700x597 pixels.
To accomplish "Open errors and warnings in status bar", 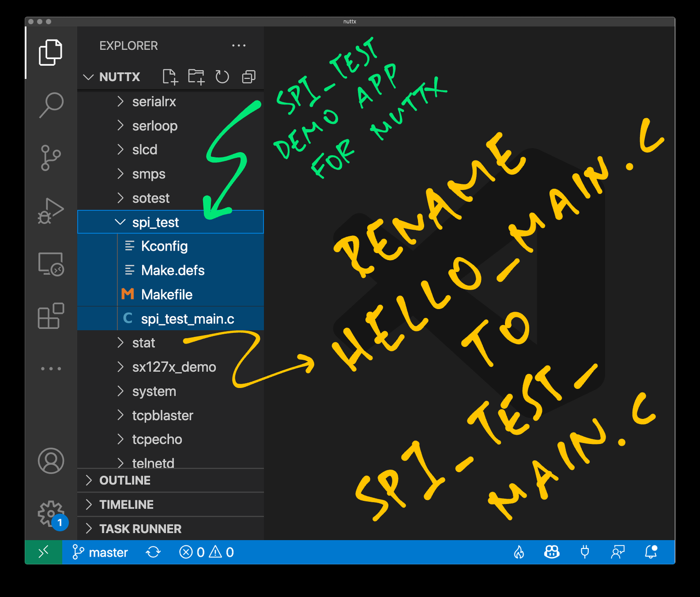I will click(207, 553).
